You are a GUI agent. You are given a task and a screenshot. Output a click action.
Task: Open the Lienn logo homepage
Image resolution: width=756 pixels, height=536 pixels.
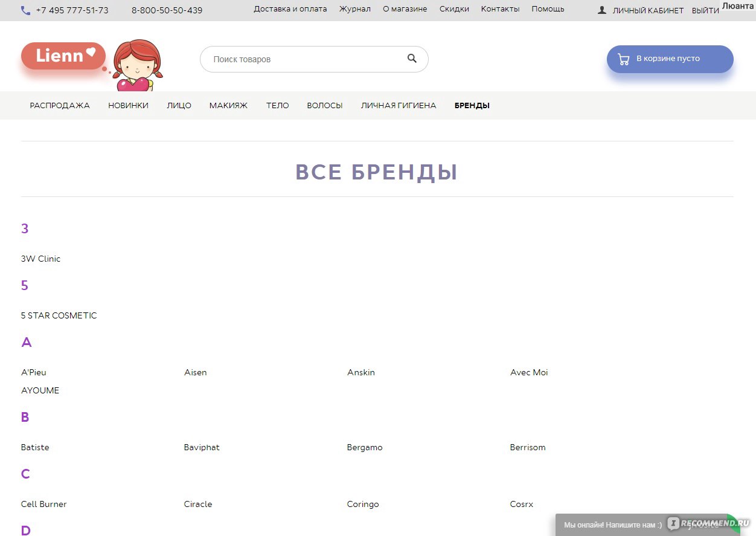click(63, 56)
